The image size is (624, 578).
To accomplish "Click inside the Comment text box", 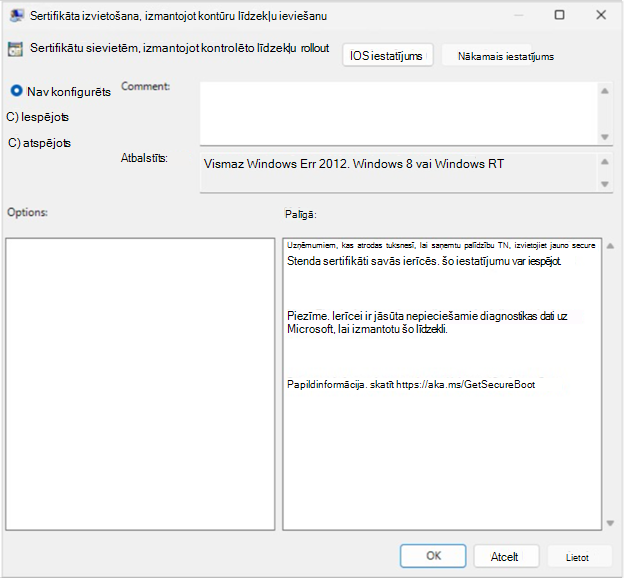I will [399, 113].
